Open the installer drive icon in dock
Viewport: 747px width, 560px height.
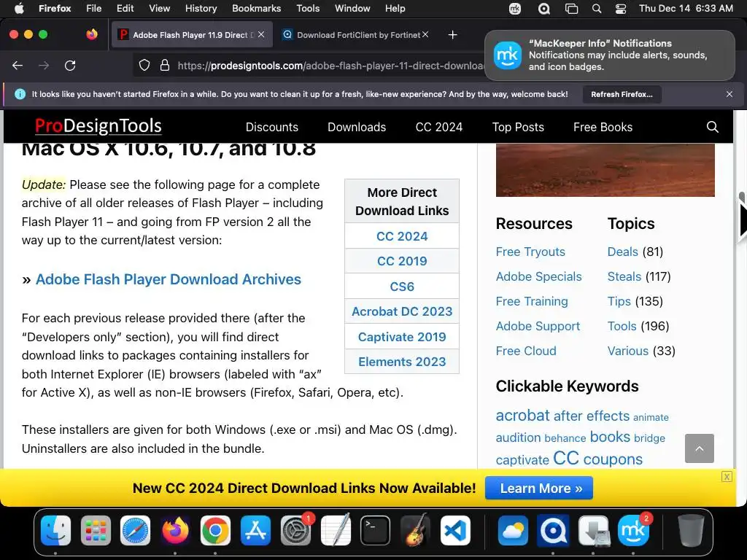[593, 530]
